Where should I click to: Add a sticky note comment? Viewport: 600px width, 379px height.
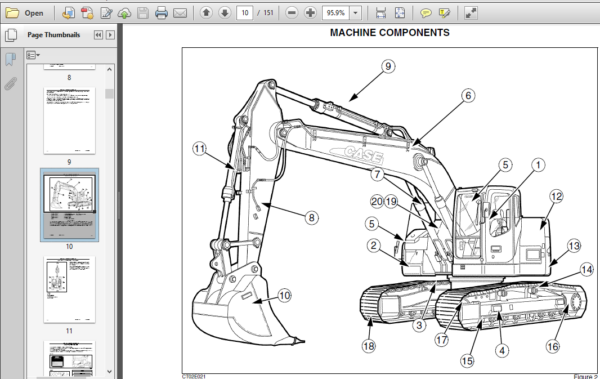pos(426,13)
